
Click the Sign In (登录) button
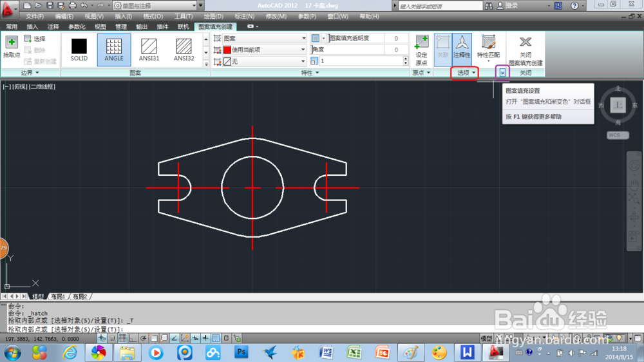point(507,6)
